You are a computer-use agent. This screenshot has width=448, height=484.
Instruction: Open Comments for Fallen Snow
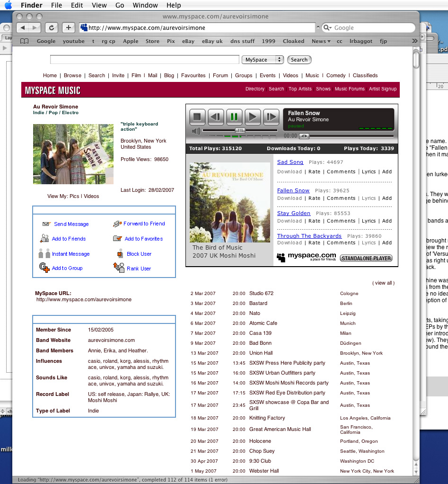click(x=341, y=198)
